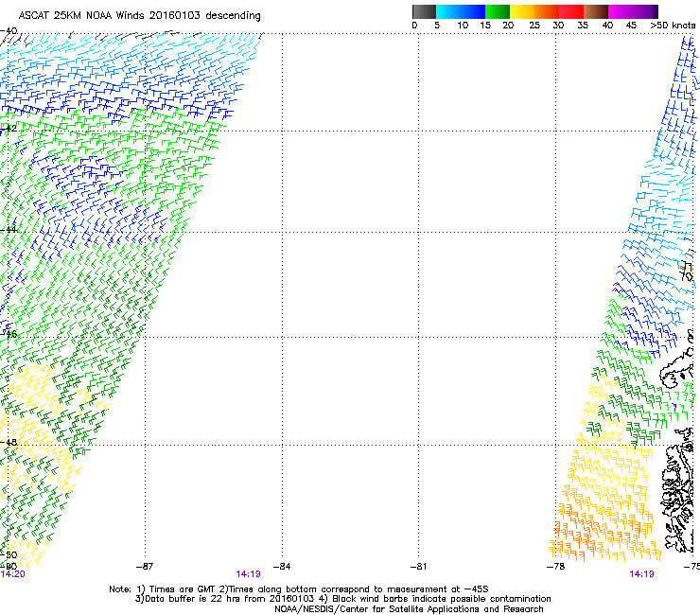The image size is (700, 615).
Task: Click the -81 longitude axis label
Action: (x=418, y=566)
